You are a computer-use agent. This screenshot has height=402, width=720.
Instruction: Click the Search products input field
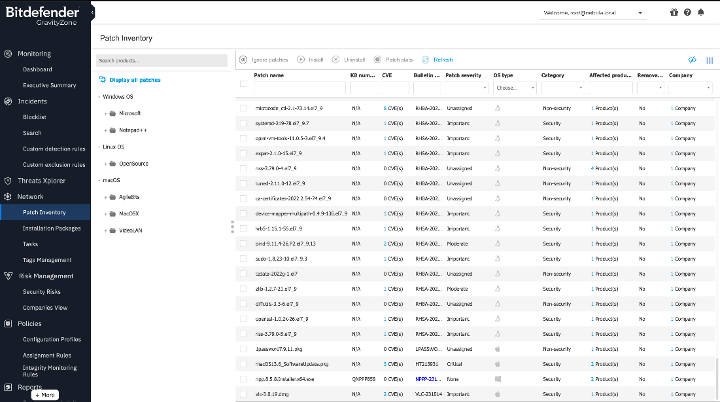click(163, 60)
